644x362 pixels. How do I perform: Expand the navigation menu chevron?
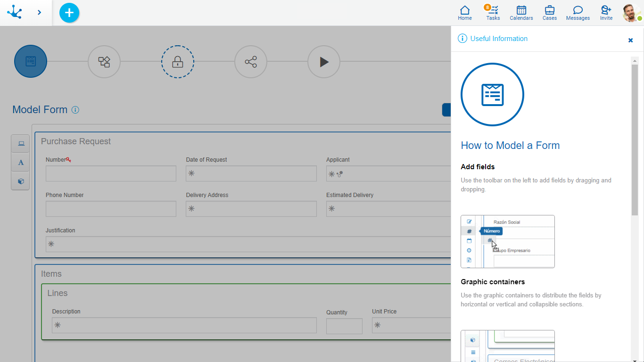coord(39,12)
